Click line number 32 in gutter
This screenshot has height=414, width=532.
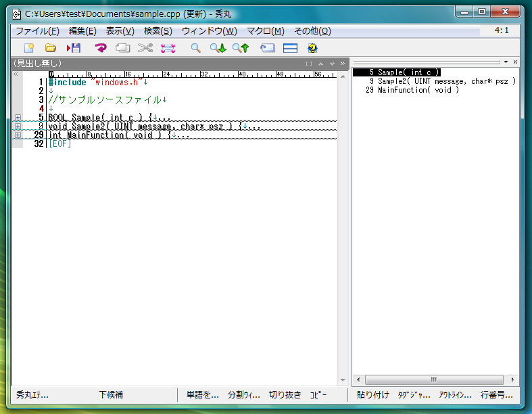tap(39, 143)
